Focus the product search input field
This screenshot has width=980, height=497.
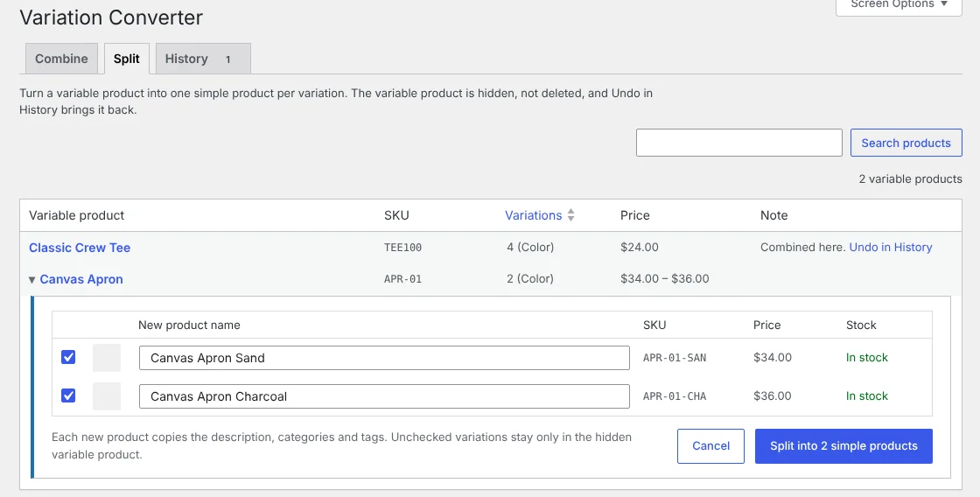(739, 143)
